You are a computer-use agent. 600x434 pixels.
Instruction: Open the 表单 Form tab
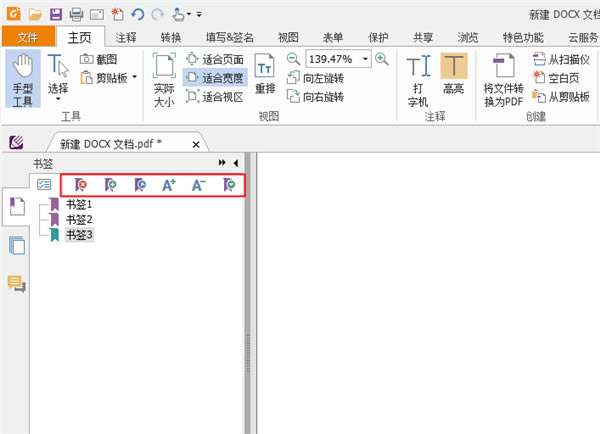333,37
